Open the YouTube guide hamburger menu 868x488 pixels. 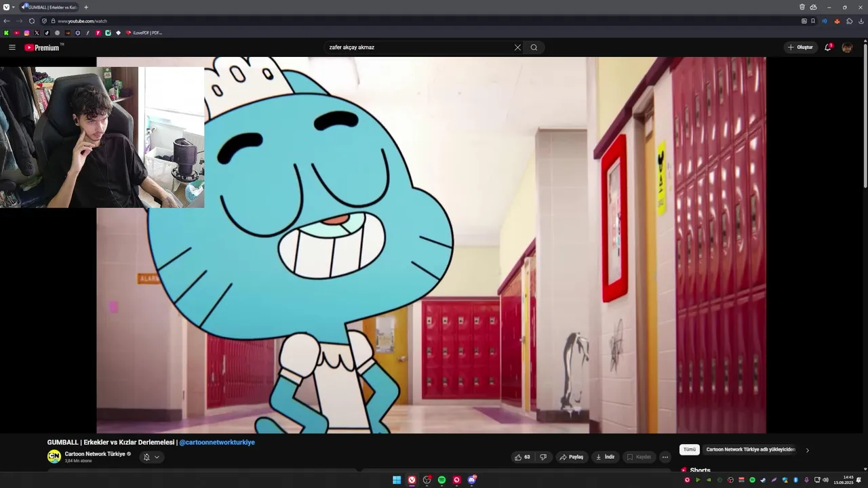(12, 47)
